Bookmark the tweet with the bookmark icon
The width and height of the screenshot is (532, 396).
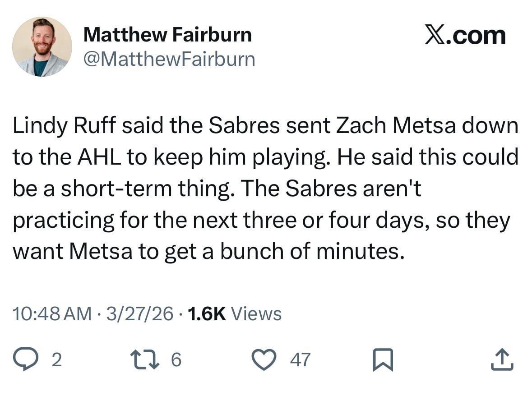point(383,360)
